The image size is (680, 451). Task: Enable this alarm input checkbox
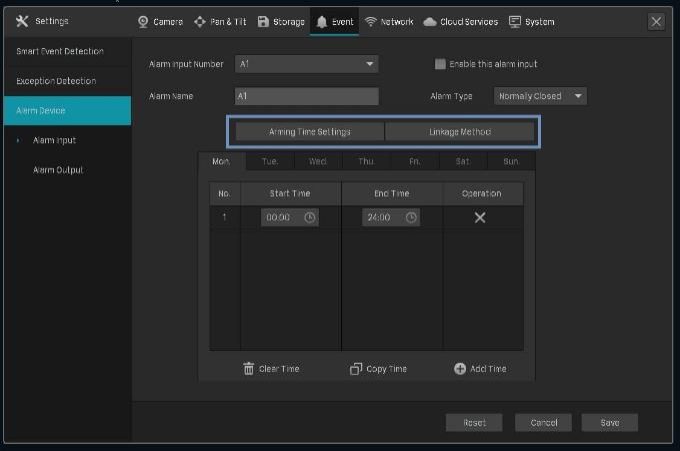tap(440, 64)
